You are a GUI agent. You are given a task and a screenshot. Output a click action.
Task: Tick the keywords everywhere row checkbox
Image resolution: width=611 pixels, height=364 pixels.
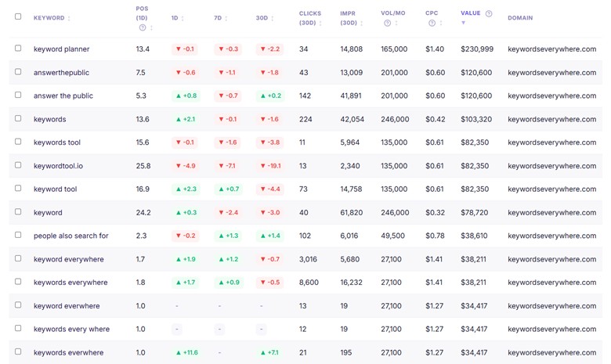tap(18, 282)
